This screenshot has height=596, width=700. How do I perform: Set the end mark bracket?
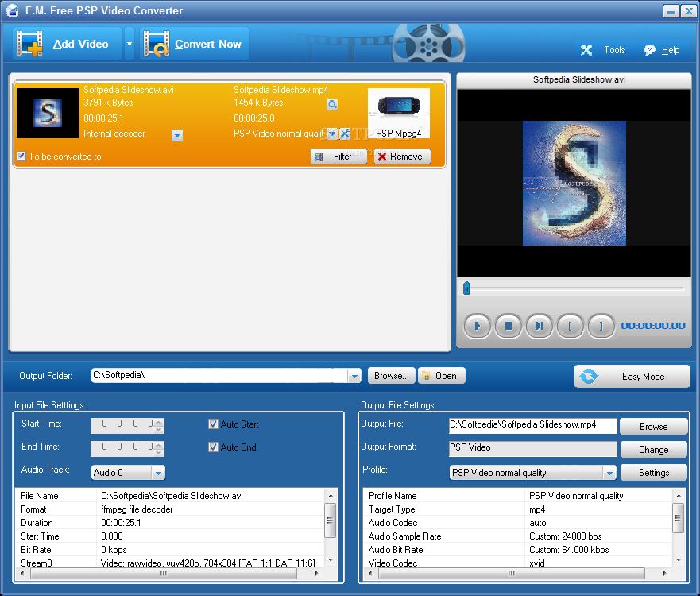(601, 326)
